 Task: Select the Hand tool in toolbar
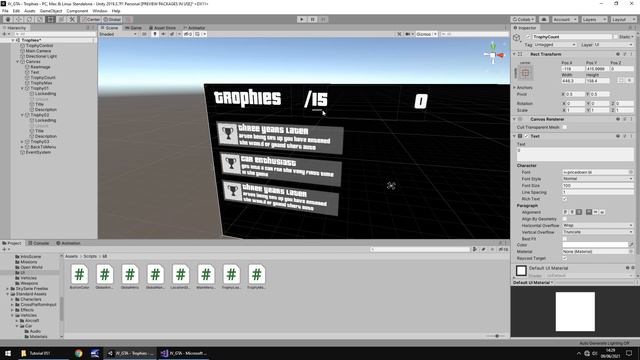click(x=8, y=19)
